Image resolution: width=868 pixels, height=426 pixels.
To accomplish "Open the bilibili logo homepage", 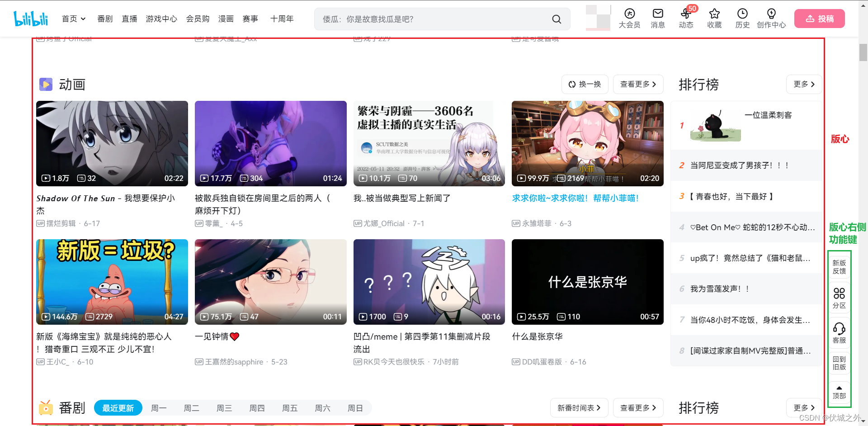I will pyautogui.click(x=31, y=19).
